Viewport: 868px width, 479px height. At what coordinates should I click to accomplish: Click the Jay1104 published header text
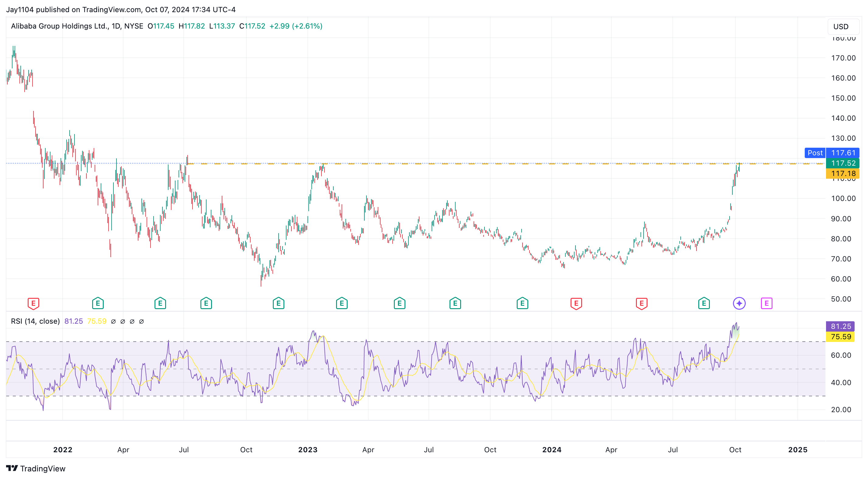point(121,9)
